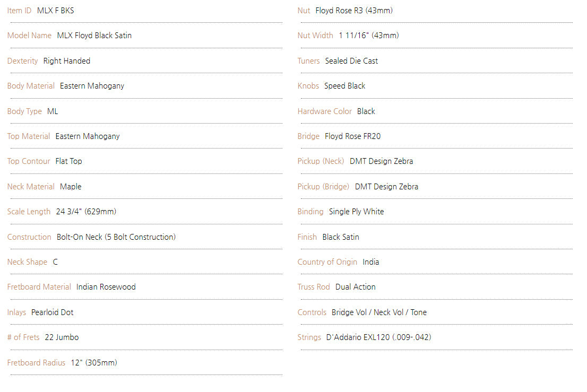
Task: Select the Right Handed dexterity value
Action: pyautogui.click(x=67, y=61)
